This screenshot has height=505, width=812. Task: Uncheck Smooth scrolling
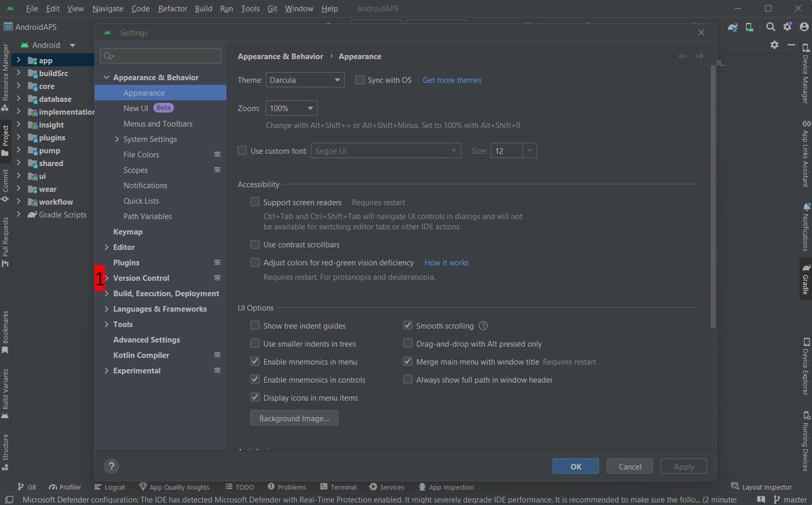pyautogui.click(x=407, y=325)
